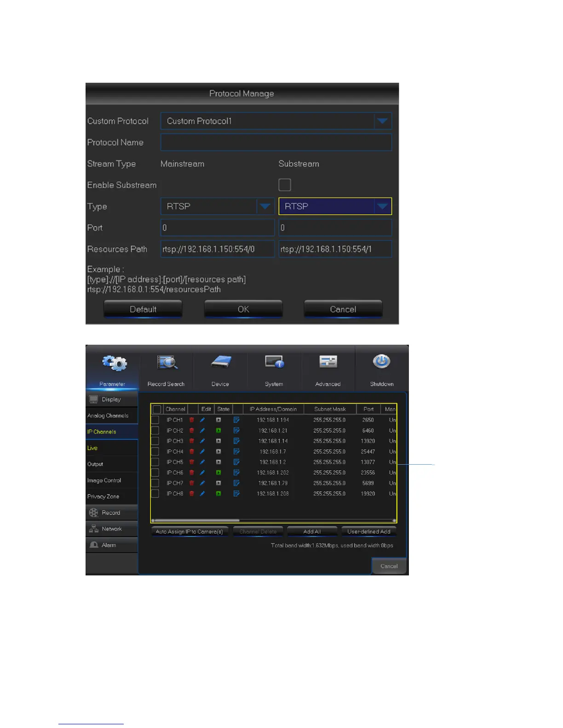563x728 pixels.
Task: Select IP Channels in the sidebar
Action: click(x=112, y=432)
